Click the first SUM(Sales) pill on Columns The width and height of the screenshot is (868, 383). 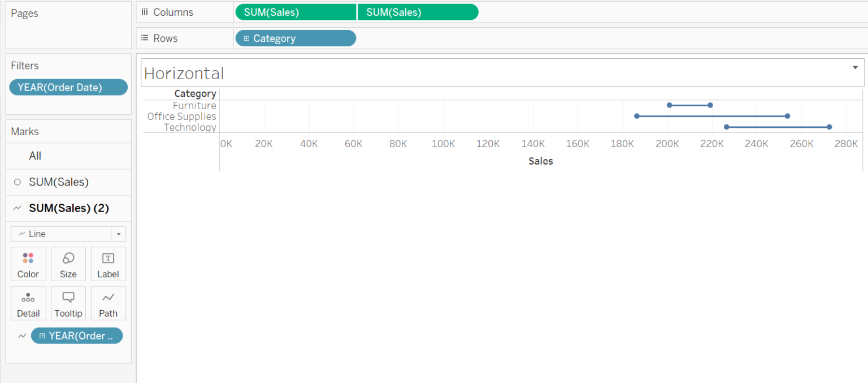tap(295, 11)
